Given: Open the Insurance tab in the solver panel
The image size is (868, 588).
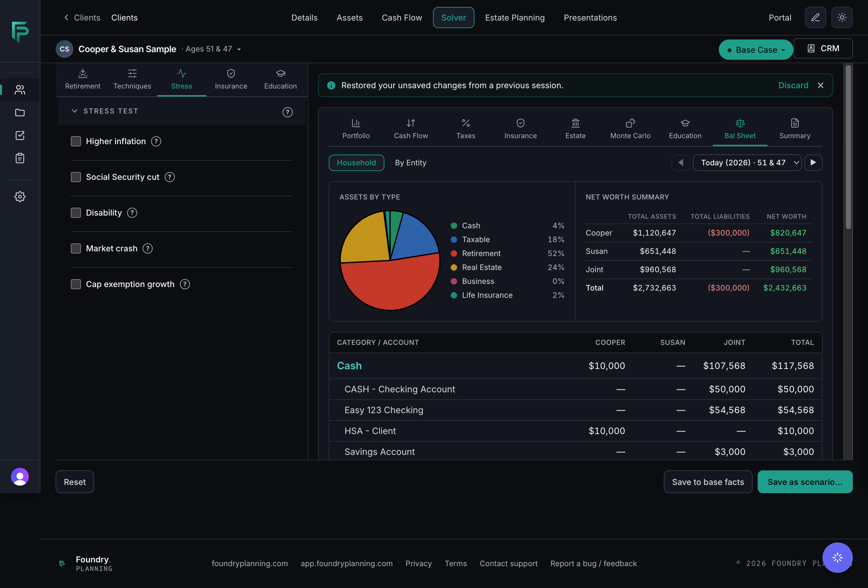Looking at the screenshot, I should coord(231,80).
